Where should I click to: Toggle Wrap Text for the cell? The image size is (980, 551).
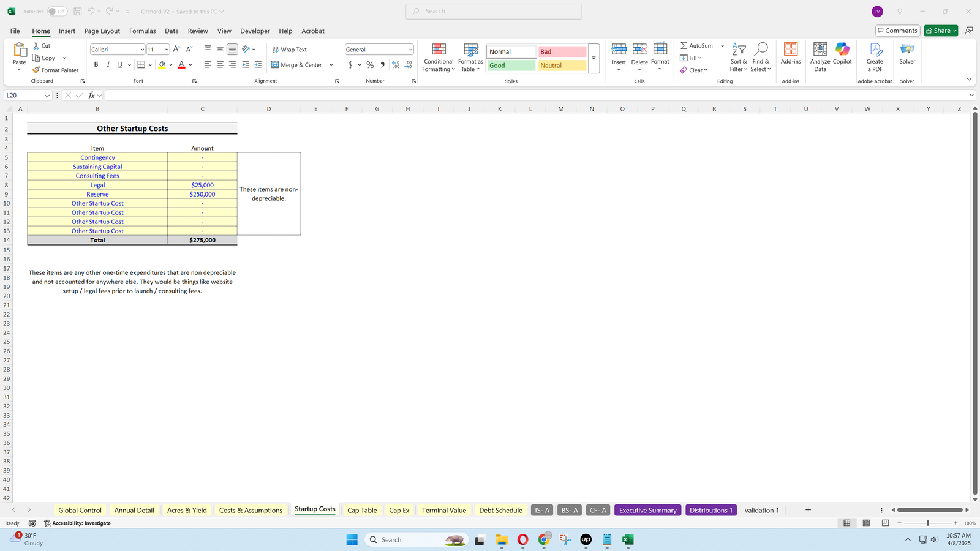[289, 50]
